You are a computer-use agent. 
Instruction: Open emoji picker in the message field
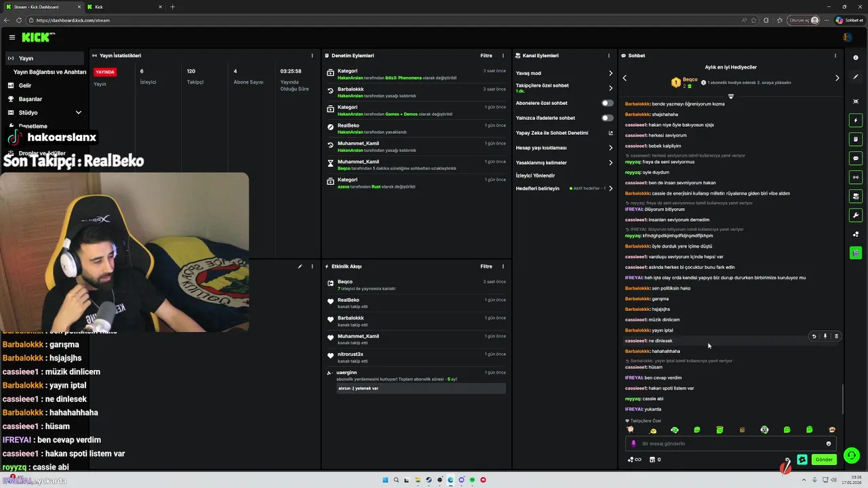(x=828, y=444)
